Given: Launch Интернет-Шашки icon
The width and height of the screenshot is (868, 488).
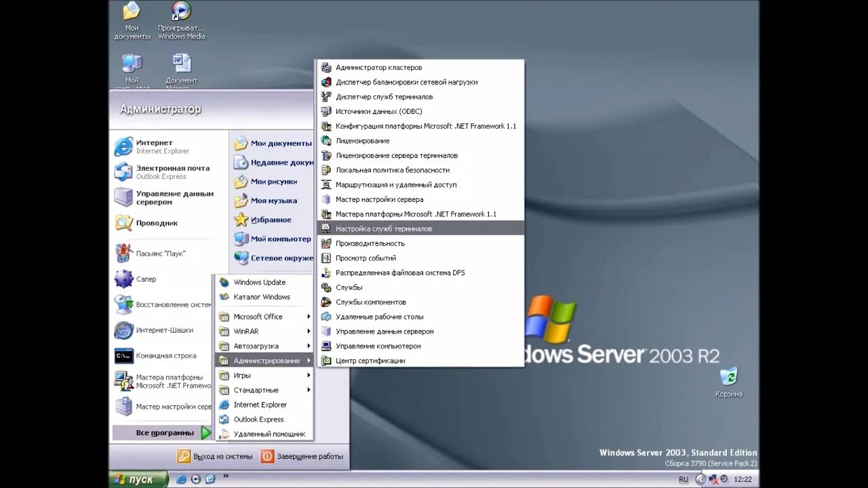Looking at the screenshot, I should point(123,330).
